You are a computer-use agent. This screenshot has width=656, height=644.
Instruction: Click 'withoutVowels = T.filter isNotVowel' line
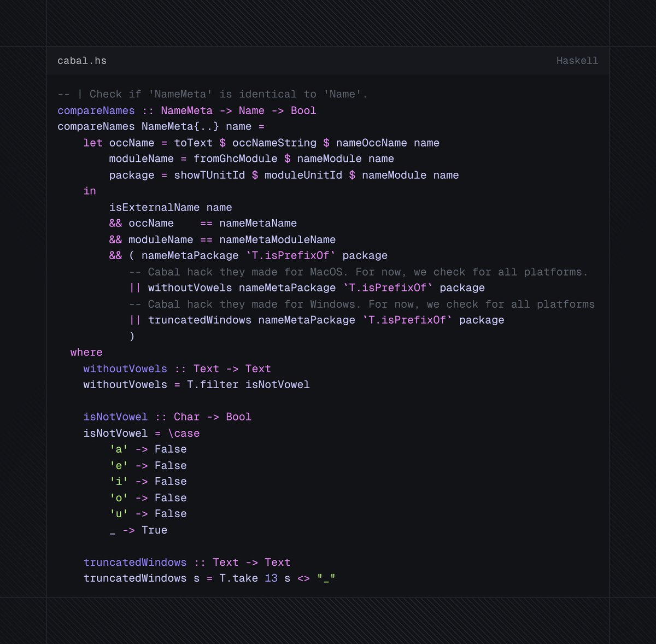(x=196, y=384)
